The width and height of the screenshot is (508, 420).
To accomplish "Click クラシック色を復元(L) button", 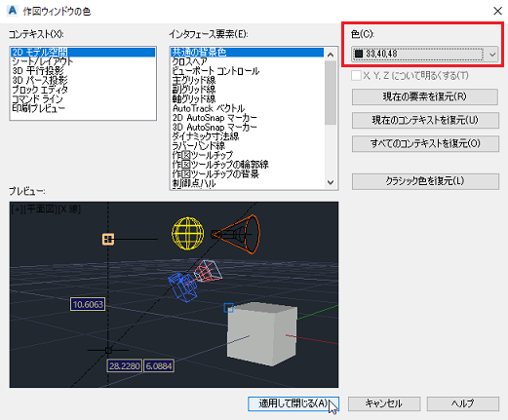I will click(425, 181).
